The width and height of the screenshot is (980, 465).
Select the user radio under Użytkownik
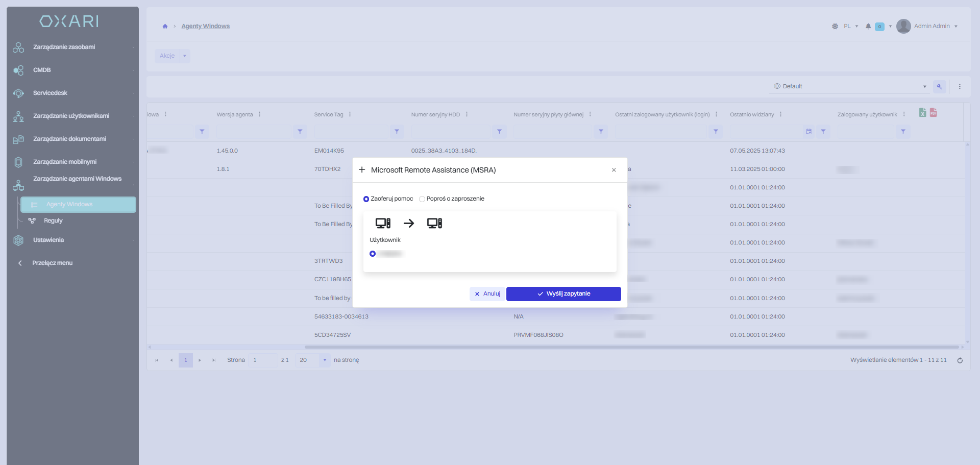click(373, 254)
